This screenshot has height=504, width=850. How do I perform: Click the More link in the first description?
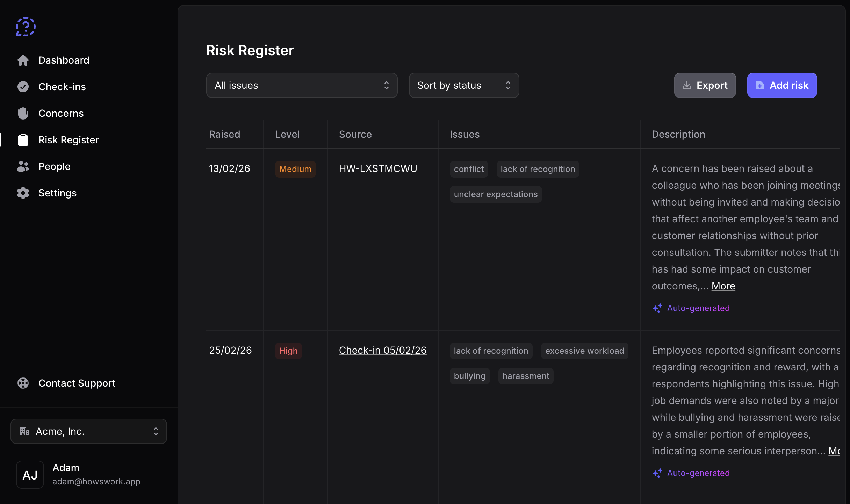pos(723,286)
